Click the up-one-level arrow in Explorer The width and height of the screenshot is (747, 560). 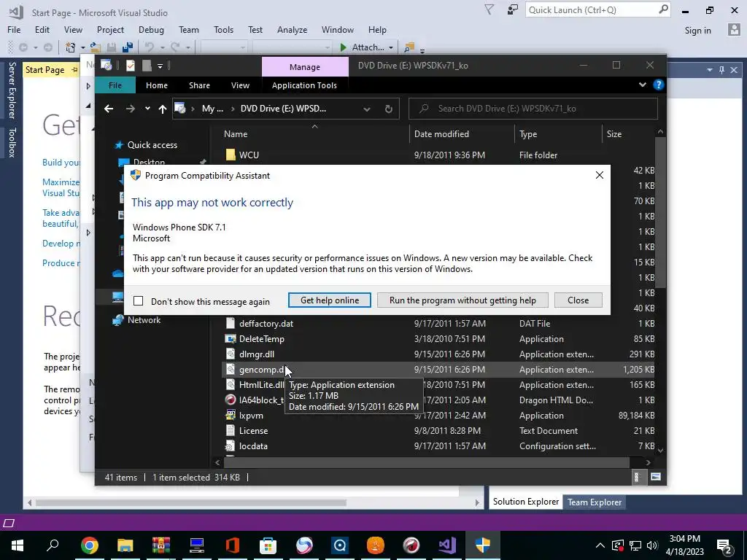[x=163, y=109]
